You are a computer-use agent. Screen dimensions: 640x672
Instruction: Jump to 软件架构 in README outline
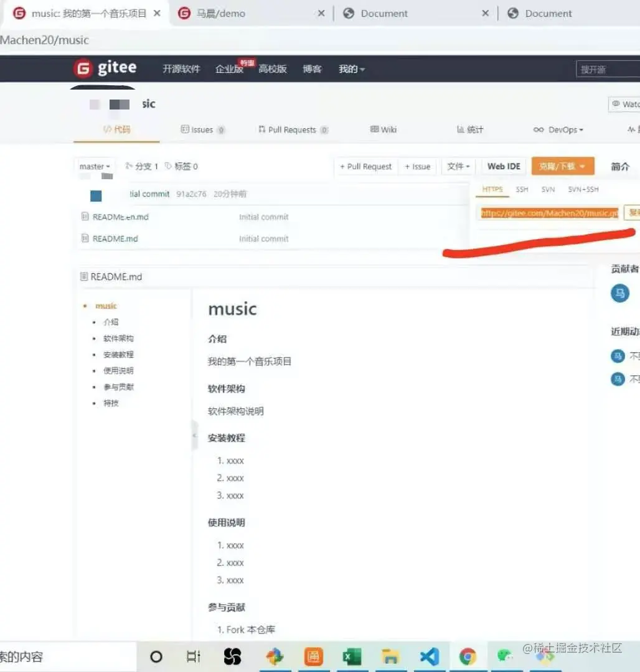tap(118, 338)
